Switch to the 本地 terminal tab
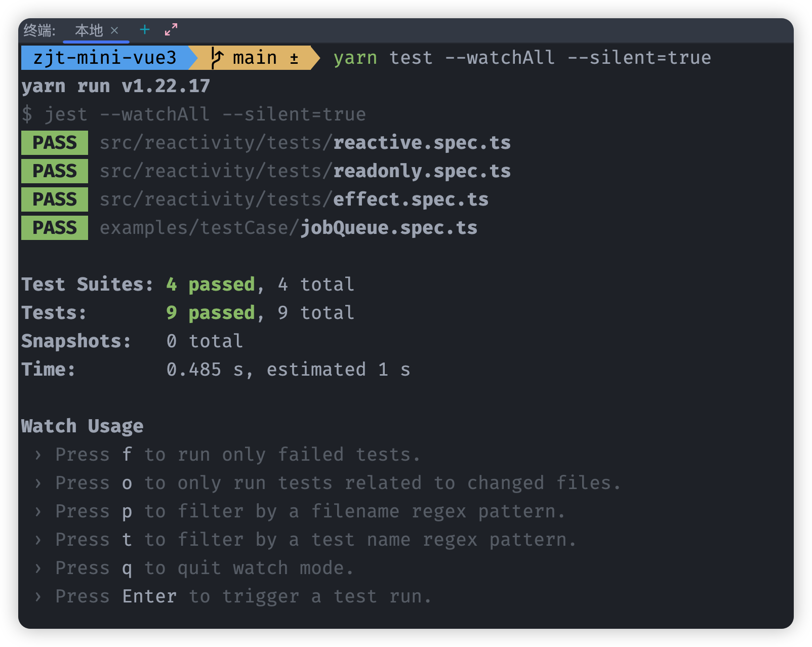812x647 pixels. pyautogui.click(x=89, y=30)
